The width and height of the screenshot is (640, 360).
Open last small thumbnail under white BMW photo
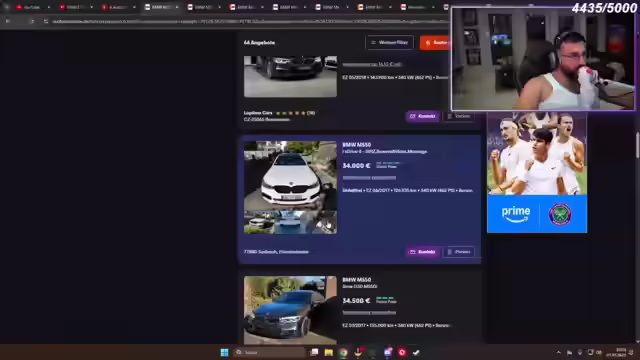(322, 222)
